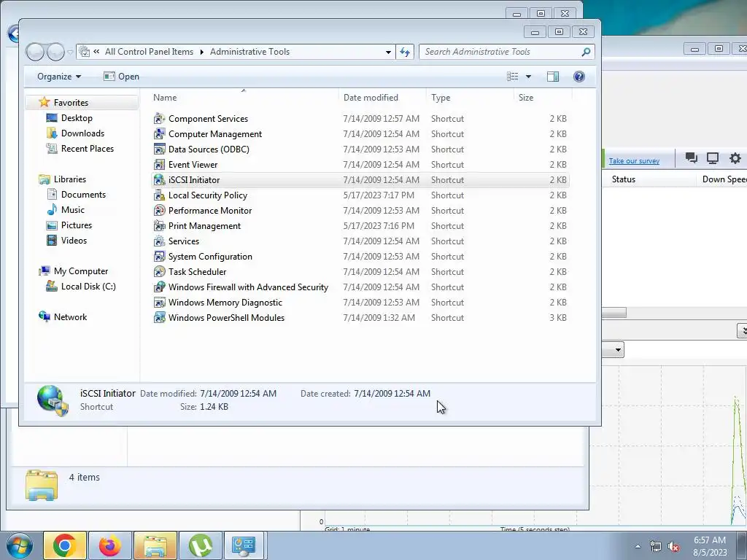Select the Windows PowerShell Modules icon
747x560 pixels.
(159, 318)
